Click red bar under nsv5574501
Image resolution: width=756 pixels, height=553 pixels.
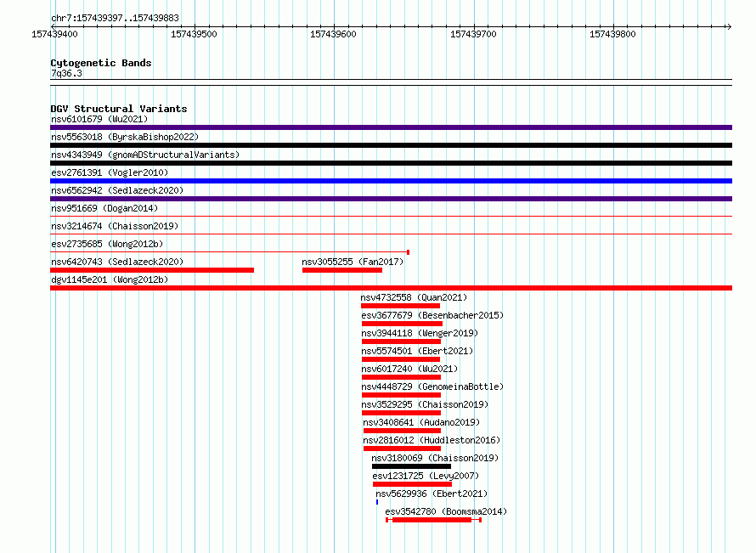tap(401, 359)
